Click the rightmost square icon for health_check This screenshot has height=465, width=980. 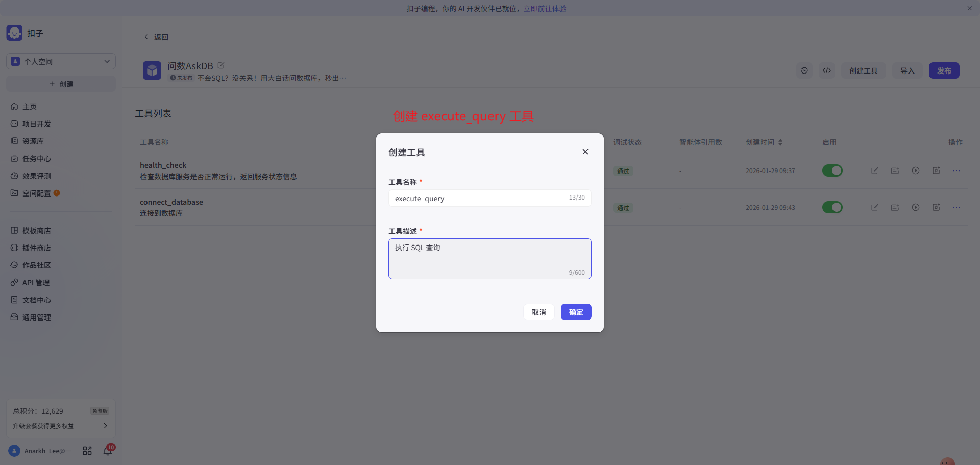pyautogui.click(x=936, y=170)
